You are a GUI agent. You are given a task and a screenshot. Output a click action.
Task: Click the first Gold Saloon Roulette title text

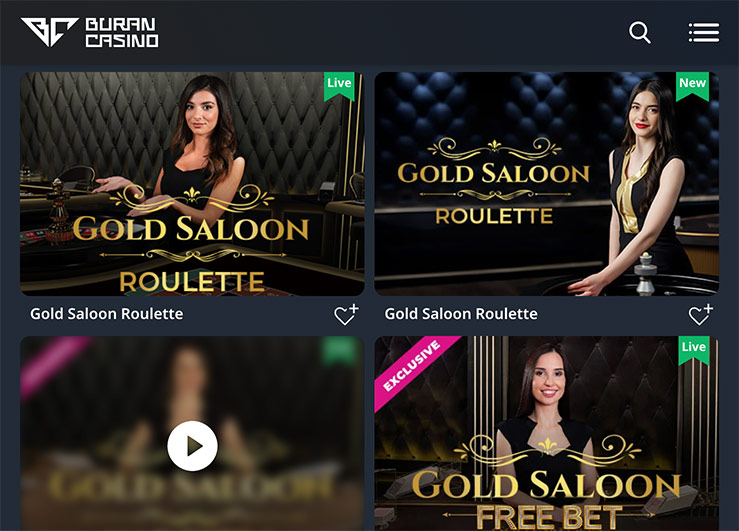107,314
